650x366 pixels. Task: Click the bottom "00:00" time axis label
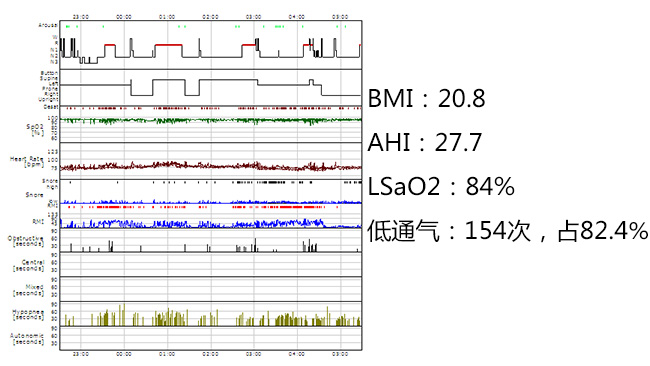pos(124,354)
